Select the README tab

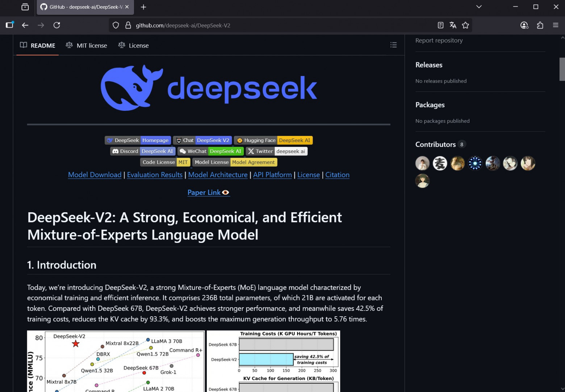[37, 45]
